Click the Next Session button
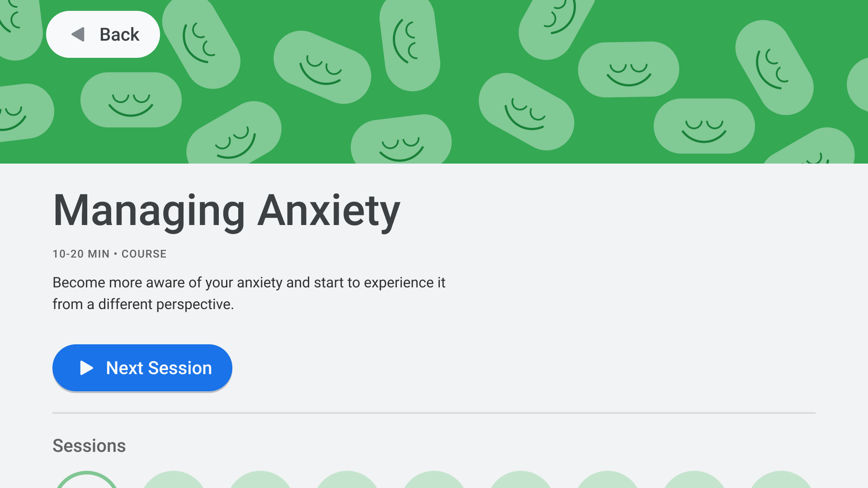 [x=142, y=368]
